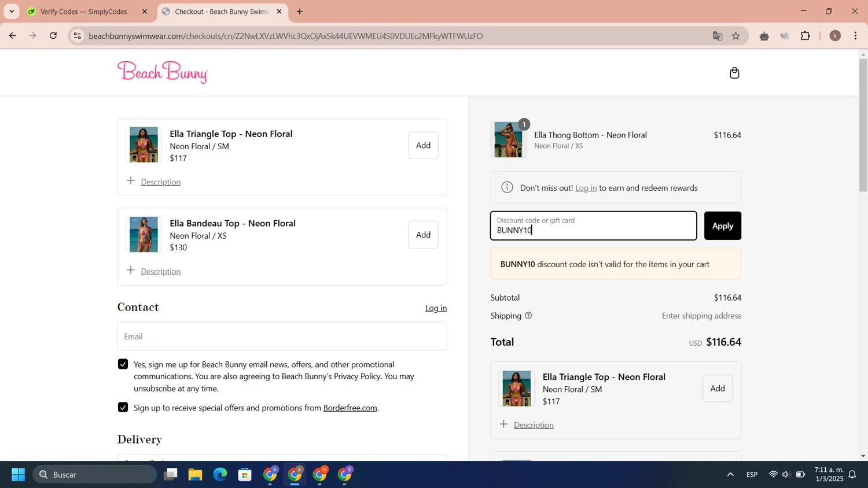Viewport: 868px width, 488px height.
Task: Click the info icon beside Don't miss out
Action: click(507, 187)
